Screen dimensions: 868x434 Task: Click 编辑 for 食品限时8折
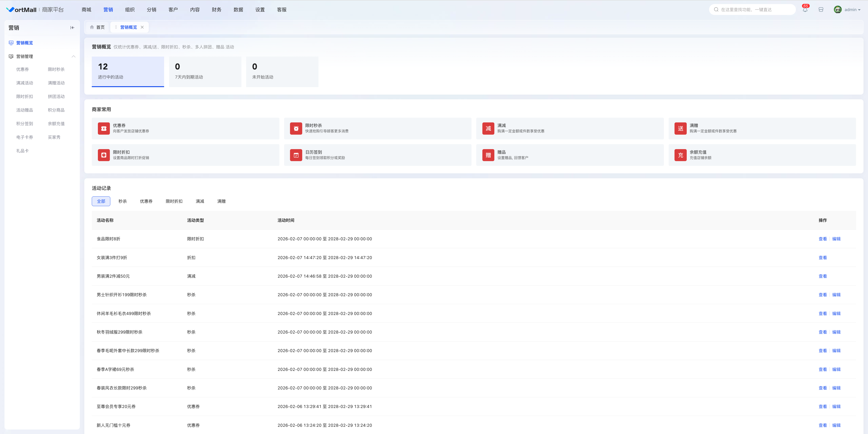tap(836, 239)
